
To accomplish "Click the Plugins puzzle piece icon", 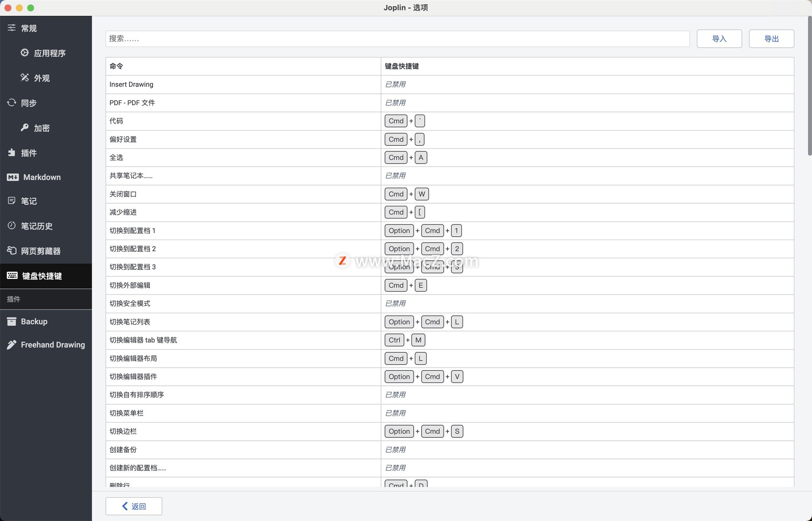I will click(x=11, y=153).
